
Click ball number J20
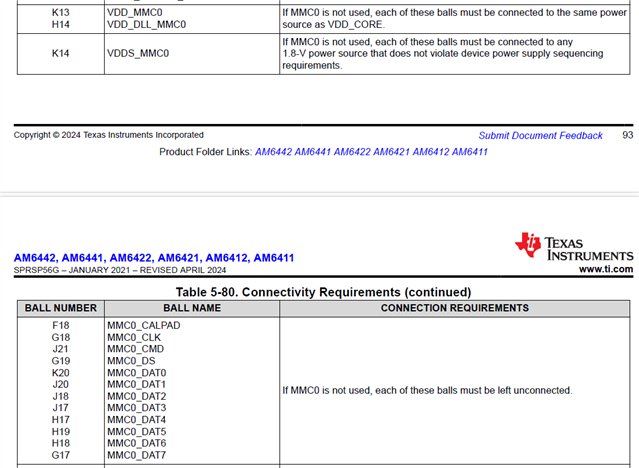60,384
